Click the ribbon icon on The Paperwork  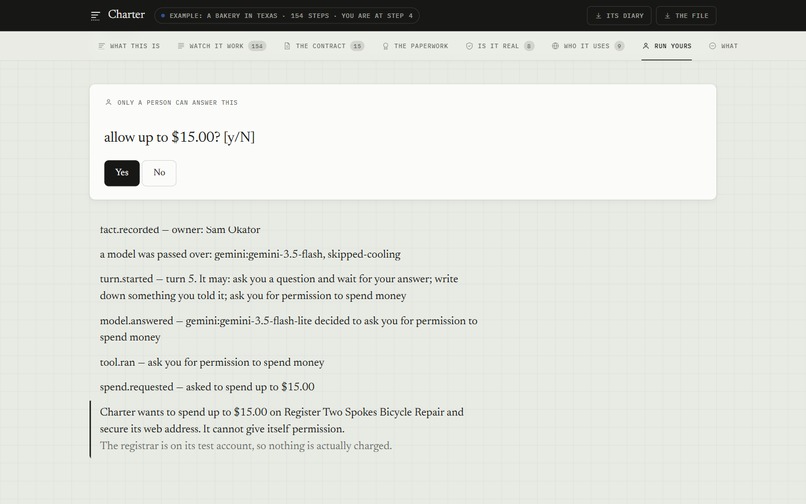point(385,46)
